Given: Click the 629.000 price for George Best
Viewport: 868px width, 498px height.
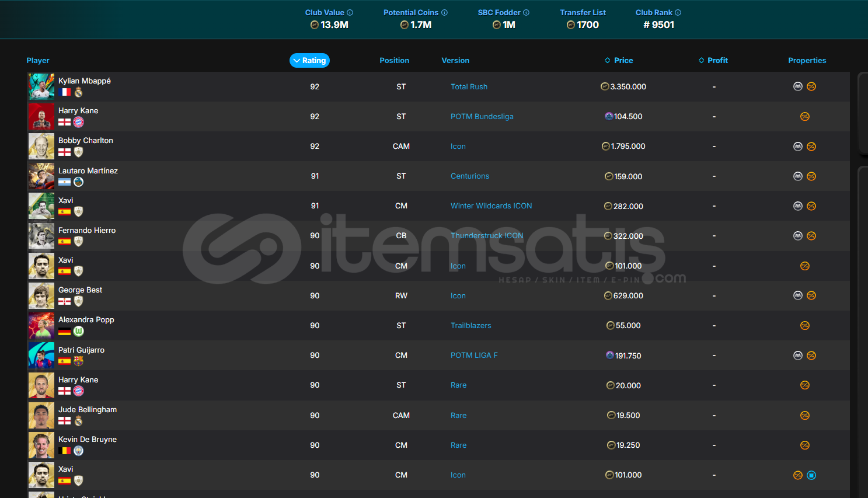Looking at the screenshot, I should (x=628, y=295).
